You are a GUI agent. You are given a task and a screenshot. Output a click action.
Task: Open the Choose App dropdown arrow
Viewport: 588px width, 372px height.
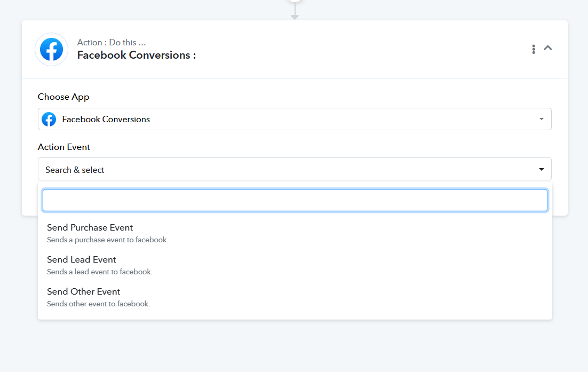pyautogui.click(x=541, y=119)
